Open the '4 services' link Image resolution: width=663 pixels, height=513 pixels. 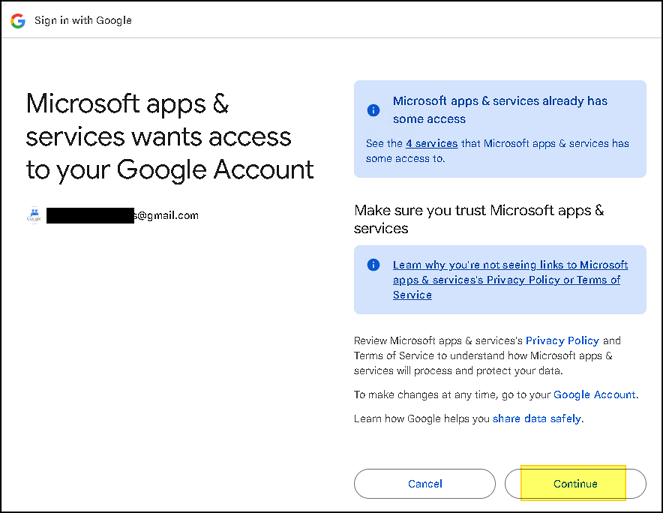(432, 143)
